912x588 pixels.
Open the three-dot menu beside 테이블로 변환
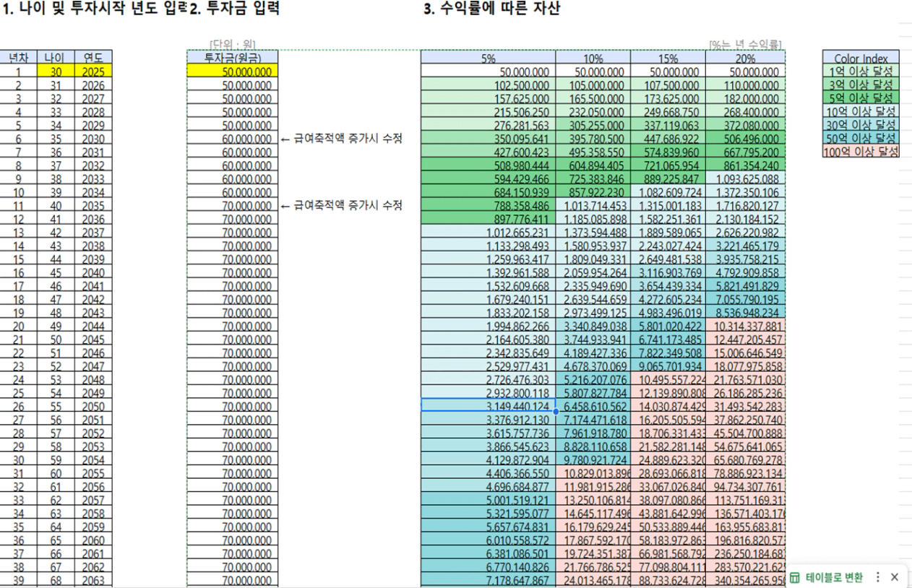[x=878, y=577]
